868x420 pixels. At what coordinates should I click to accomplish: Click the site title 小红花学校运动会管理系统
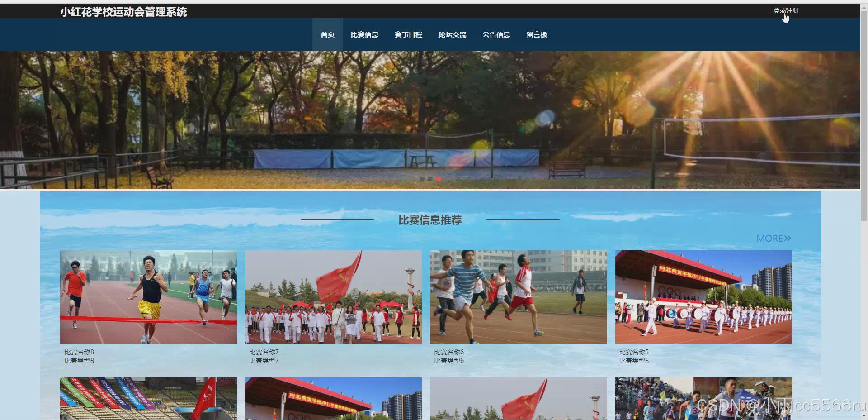123,12
